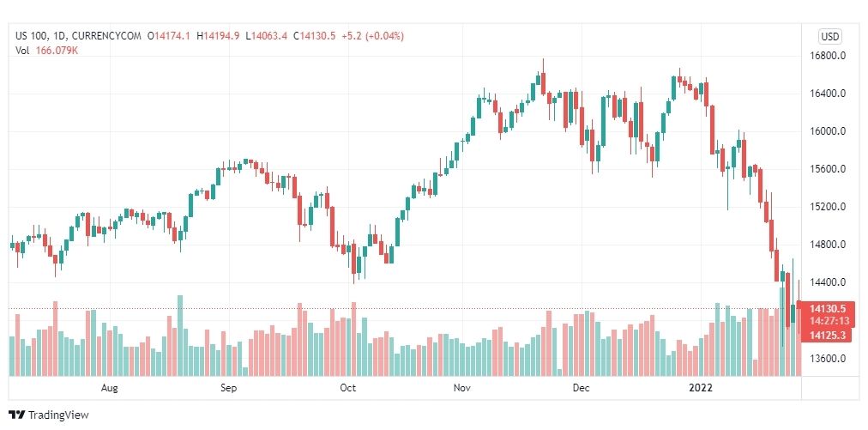Screen dimensions: 868x430
Task: Click the 15200.0 price scale label
Action: tap(827, 207)
